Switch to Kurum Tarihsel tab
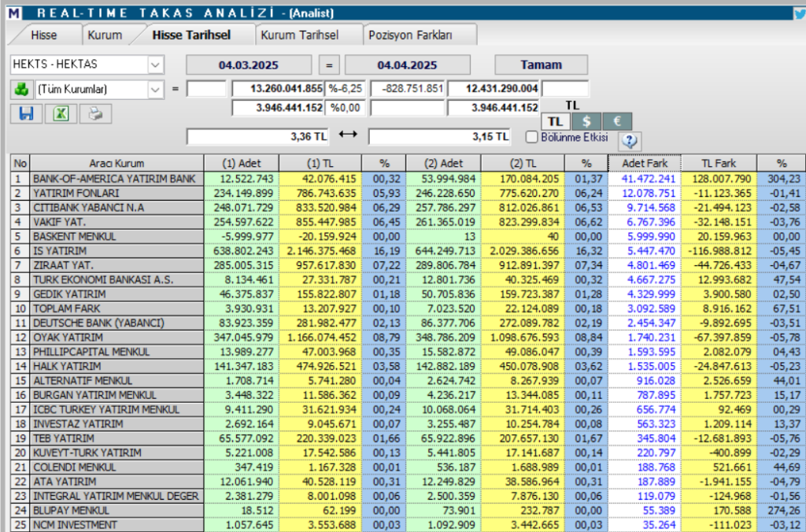806x532 pixels. tap(300, 35)
